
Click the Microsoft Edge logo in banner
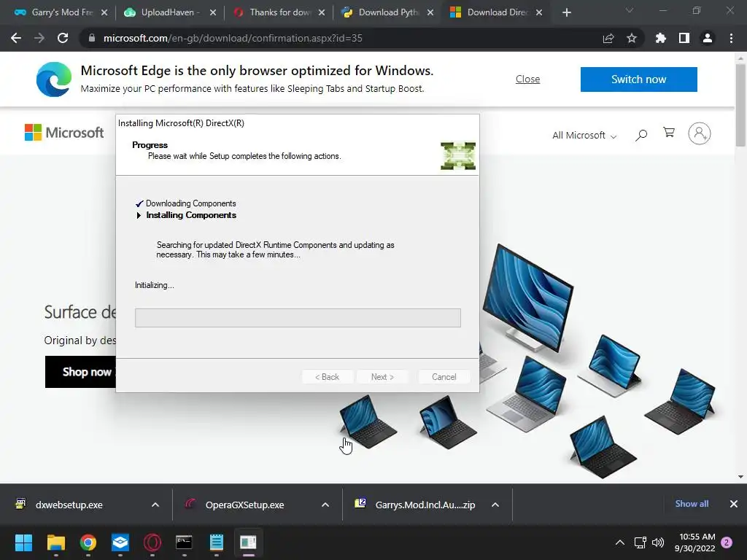tap(54, 79)
